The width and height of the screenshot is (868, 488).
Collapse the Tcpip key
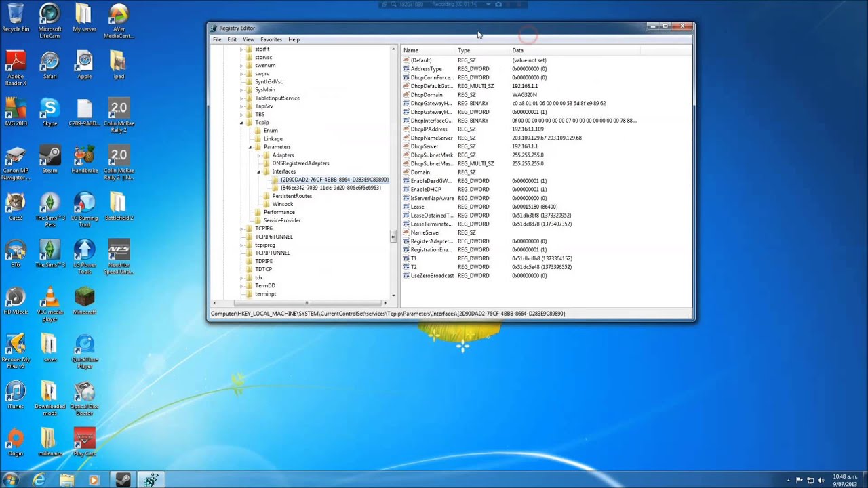tap(241, 123)
